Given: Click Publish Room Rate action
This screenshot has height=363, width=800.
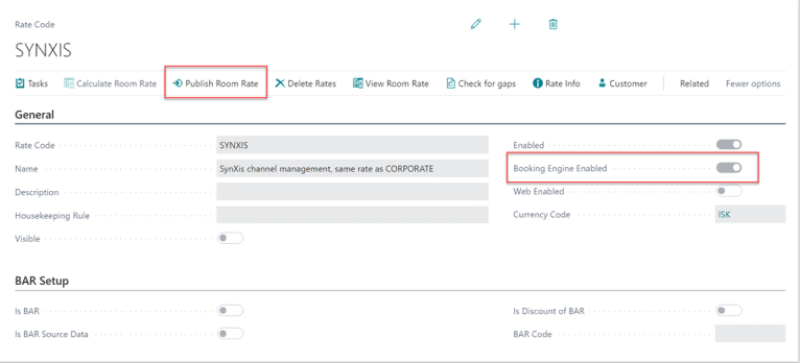Looking at the screenshot, I should [x=215, y=83].
